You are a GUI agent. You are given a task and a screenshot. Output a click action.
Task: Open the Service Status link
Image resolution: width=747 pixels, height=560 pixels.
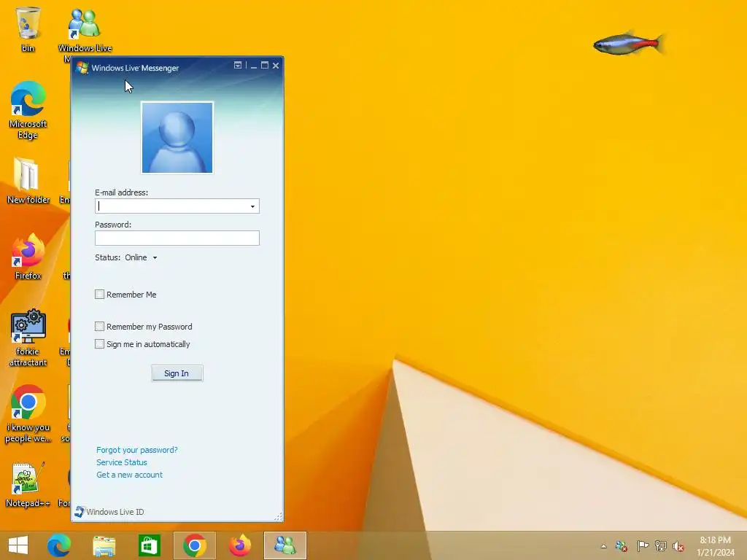(x=122, y=462)
